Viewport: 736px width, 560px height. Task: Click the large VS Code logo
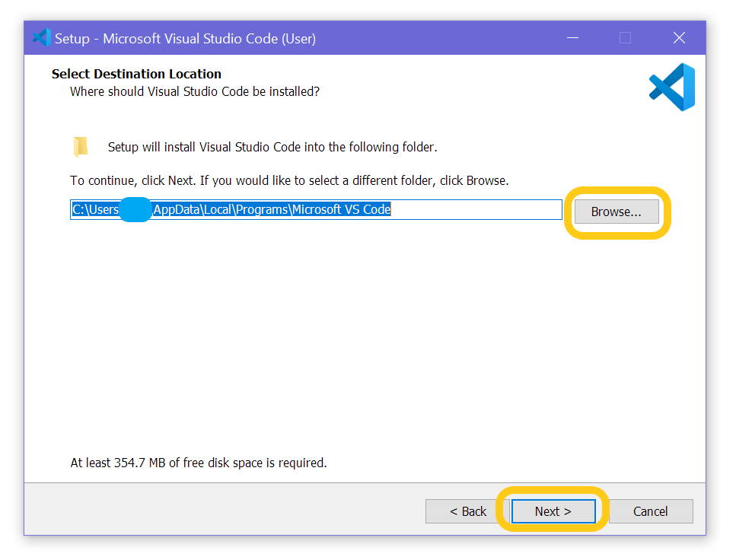point(672,87)
